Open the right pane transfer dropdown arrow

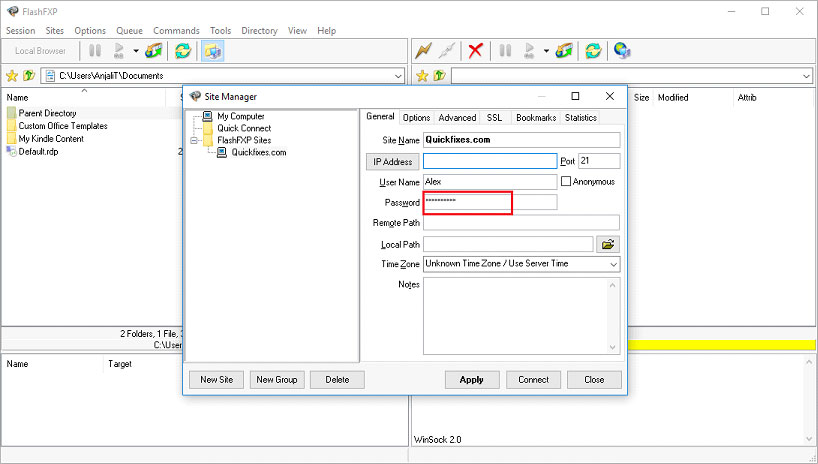(546, 51)
